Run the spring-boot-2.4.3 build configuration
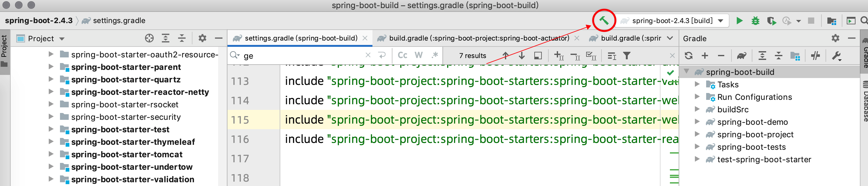Screen dimensions: 868x186 pos(739,21)
